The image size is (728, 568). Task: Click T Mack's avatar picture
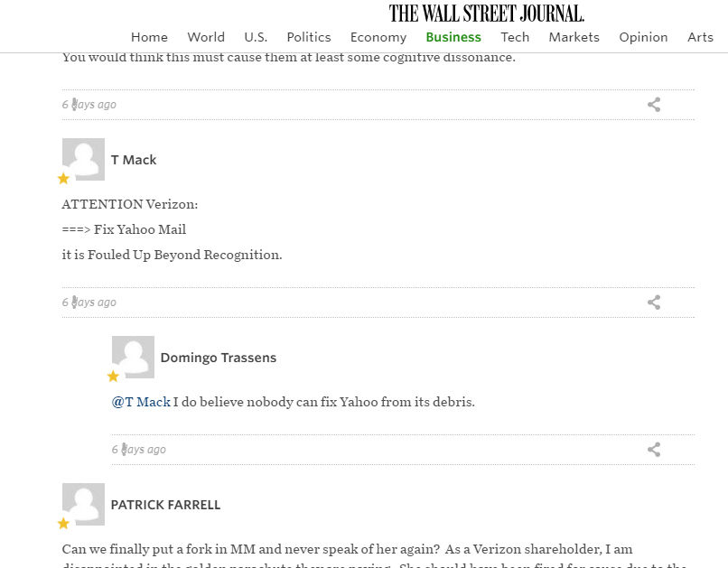coord(83,159)
